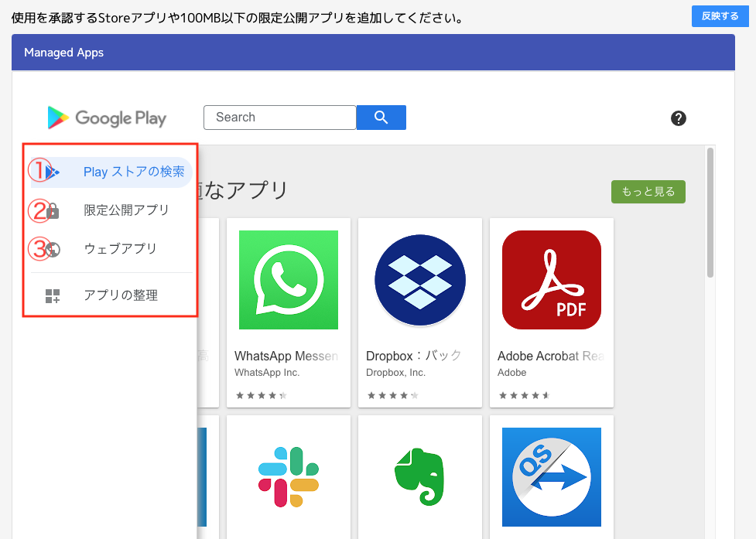Open the Slack app icon

pyautogui.click(x=289, y=477)
